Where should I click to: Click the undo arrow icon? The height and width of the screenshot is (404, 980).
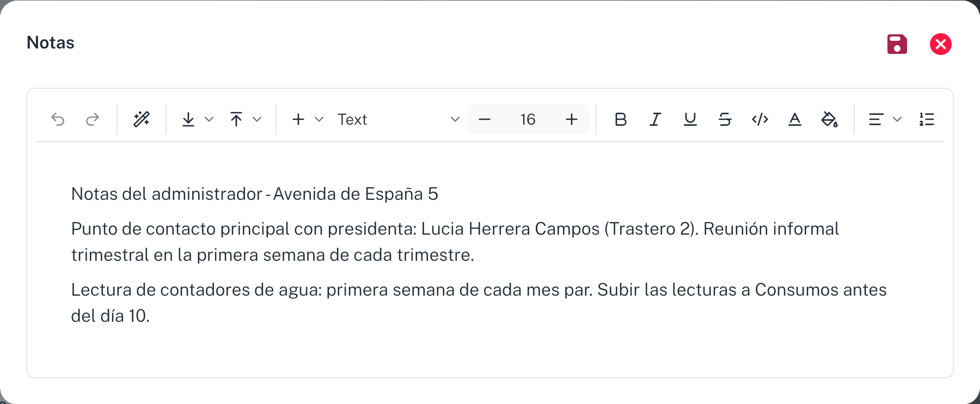(x=58, y=119)
